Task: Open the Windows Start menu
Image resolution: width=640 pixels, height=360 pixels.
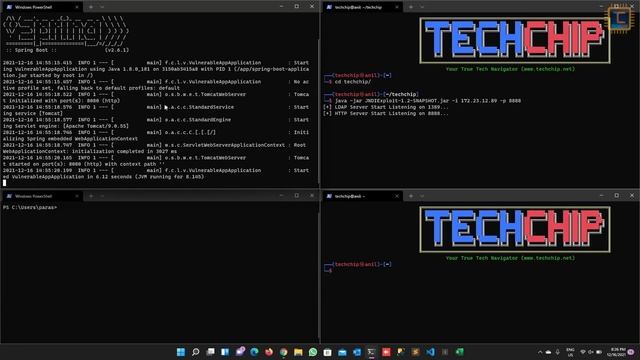Action: click(x=181, y=352)
